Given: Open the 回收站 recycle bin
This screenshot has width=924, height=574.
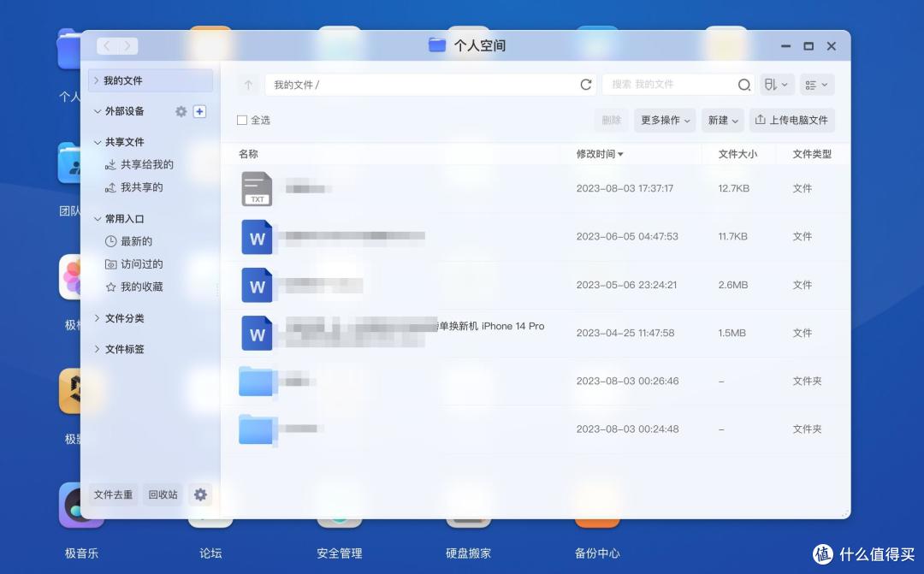Looking at the screenshot, I should [x=163, y=494].
